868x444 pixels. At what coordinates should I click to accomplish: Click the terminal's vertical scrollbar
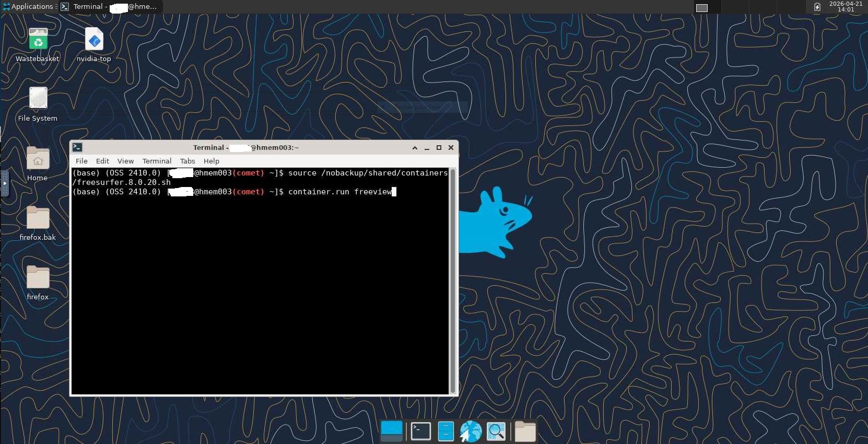click(452, 281)
